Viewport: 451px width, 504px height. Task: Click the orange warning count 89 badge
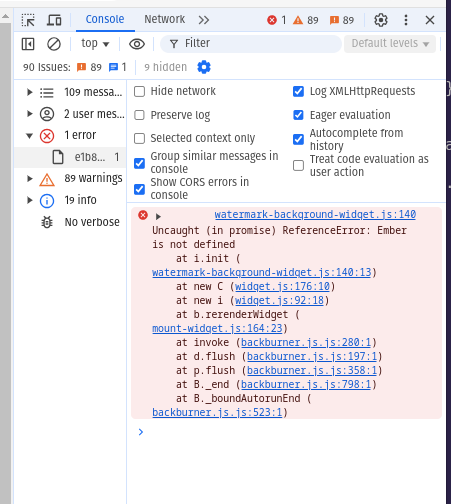pos(305,20)
